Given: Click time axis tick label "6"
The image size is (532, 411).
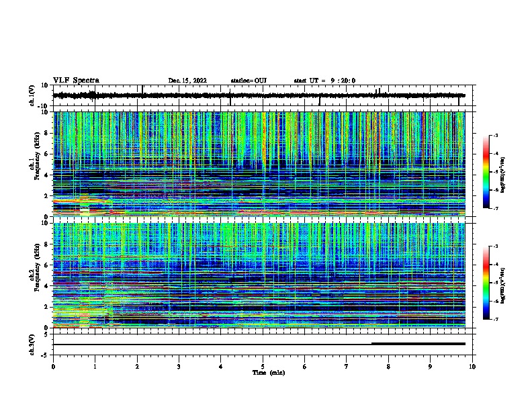Looking at the screenshot, I should tap(305, 367).
